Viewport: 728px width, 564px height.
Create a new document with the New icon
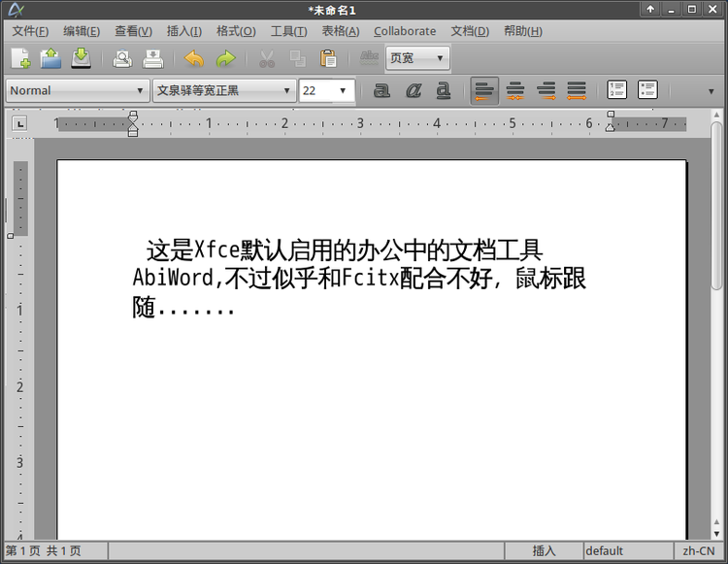click(x=20, y=58)
